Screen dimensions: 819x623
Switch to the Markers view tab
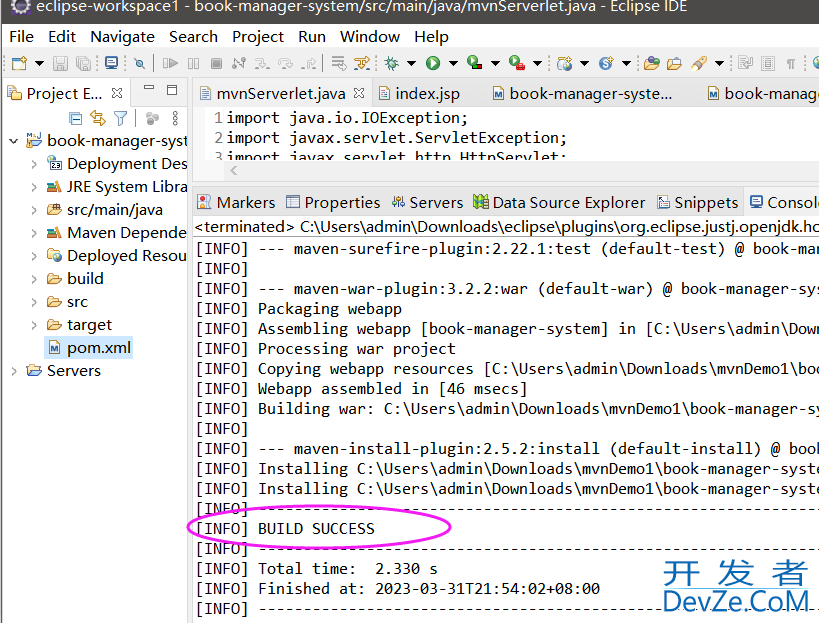point(237,202)
